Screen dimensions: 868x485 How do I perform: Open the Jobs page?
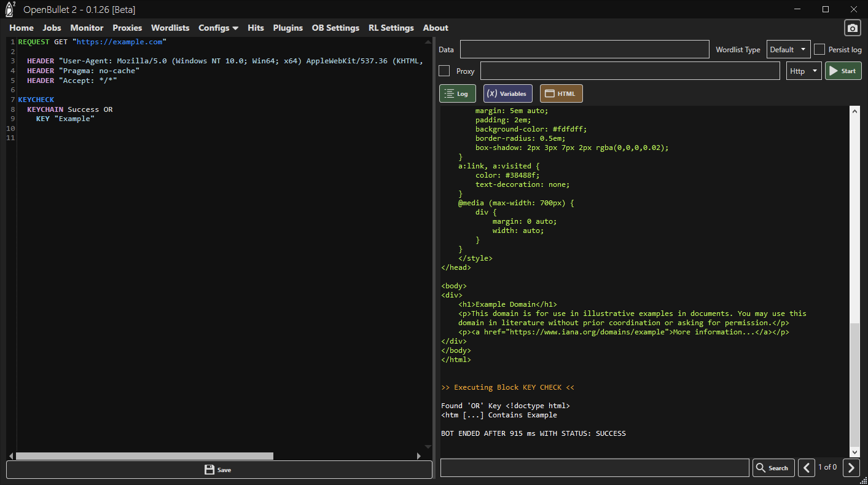click(52, 28)
